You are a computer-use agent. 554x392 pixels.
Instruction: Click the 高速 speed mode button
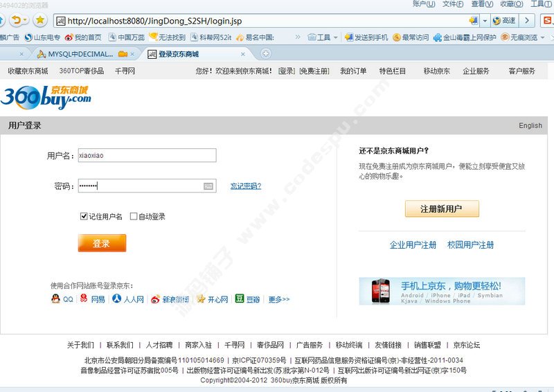click(x=504, y=21)
